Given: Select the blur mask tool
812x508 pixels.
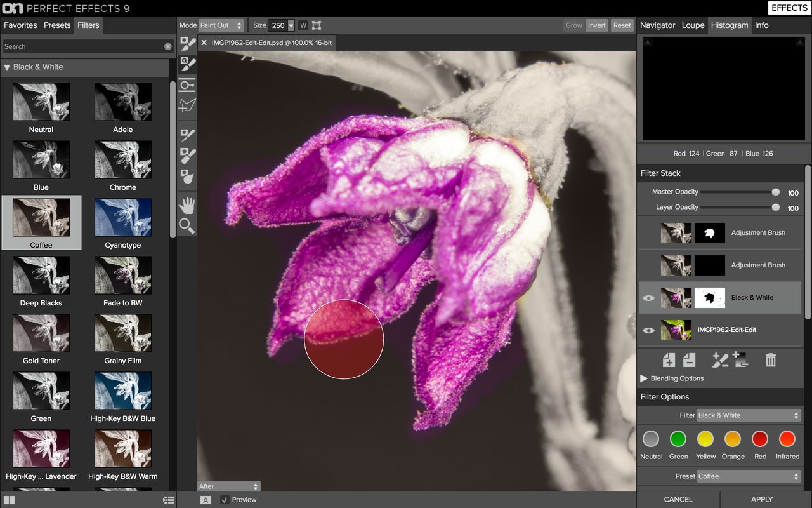Looking at the screenshot, I should (x=187, y=156).
